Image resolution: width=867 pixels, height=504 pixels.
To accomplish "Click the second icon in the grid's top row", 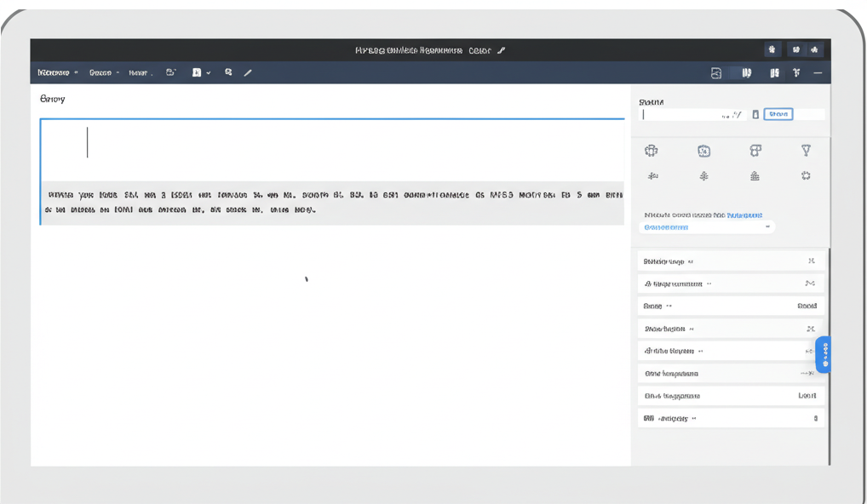I will [703, 151].
